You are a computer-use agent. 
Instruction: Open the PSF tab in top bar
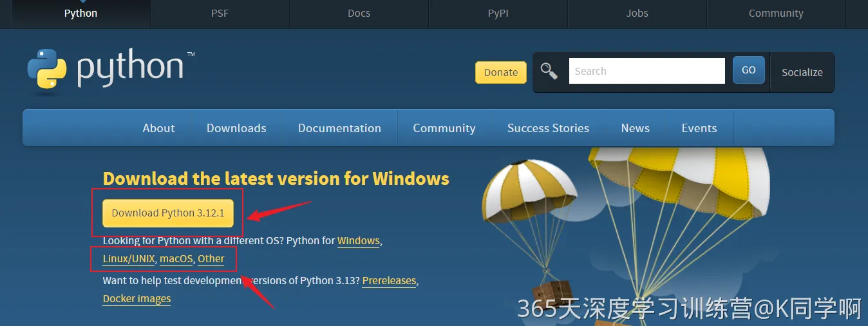[220, 14]
